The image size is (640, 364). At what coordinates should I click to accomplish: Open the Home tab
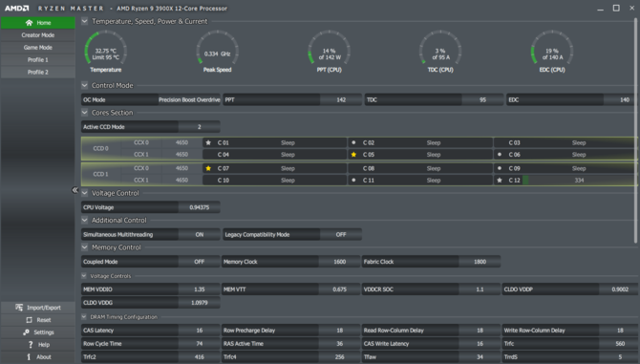(x=38, y=23)
